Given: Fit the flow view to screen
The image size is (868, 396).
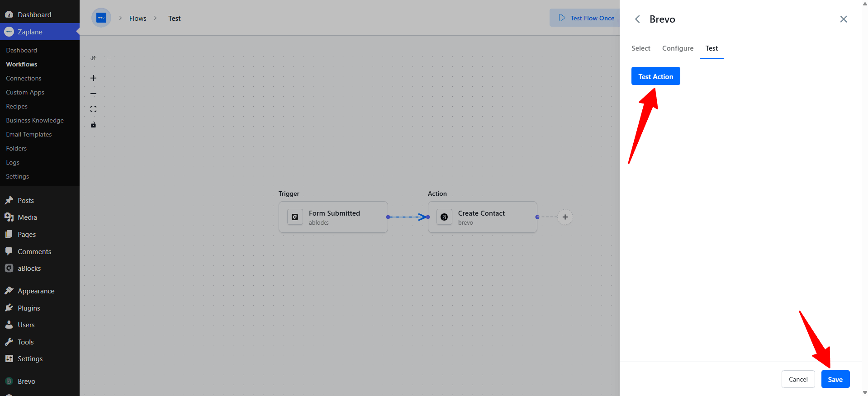Looking at the screenshot, I should [x=93, y=109].
